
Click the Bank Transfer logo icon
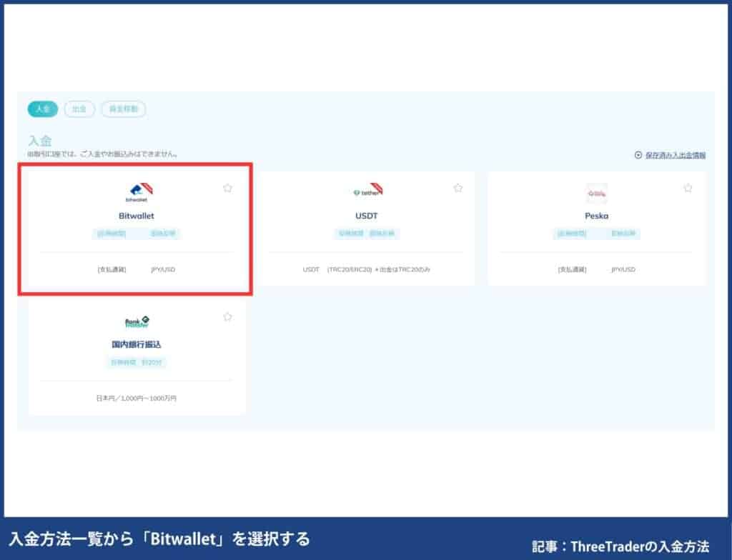(137, 321)
